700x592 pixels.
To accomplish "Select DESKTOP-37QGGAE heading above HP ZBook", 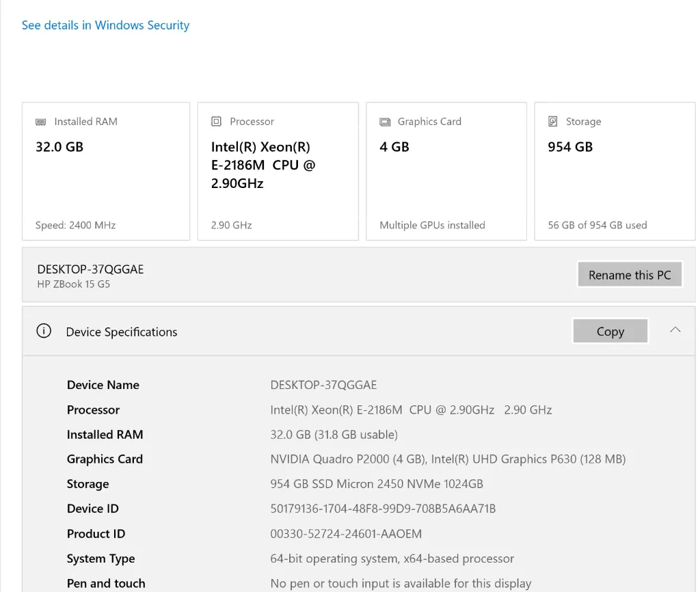I will (x=91, y=269).
